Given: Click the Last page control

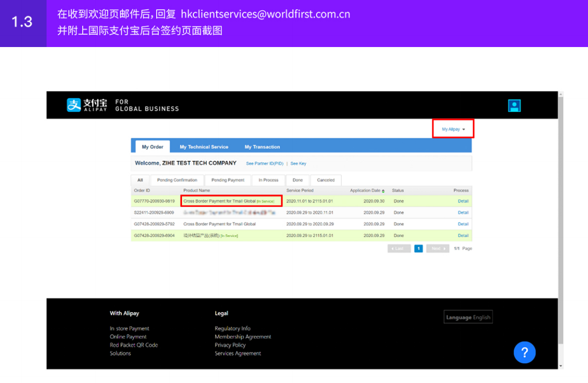Looking at the screenshot, I should 399,248.
